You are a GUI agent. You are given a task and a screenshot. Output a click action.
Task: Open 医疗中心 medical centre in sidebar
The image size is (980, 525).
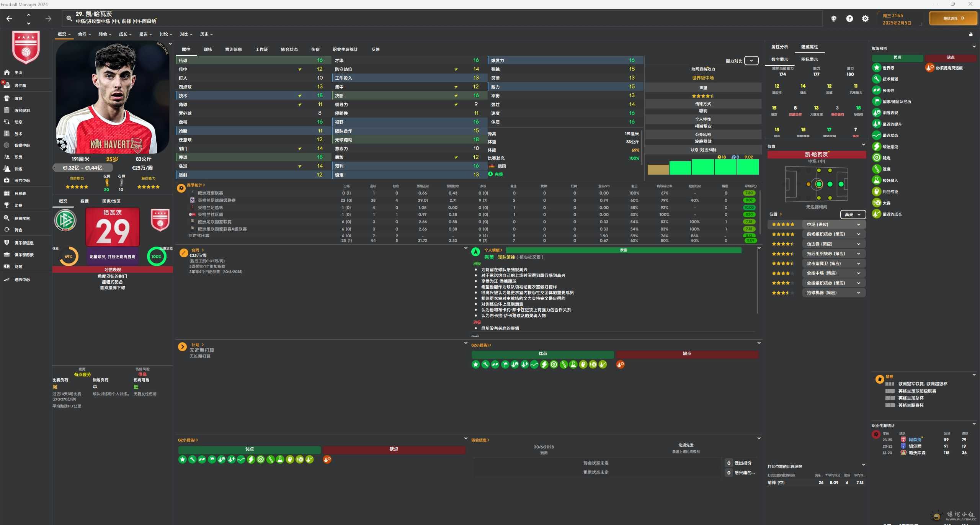click(22, 180)
